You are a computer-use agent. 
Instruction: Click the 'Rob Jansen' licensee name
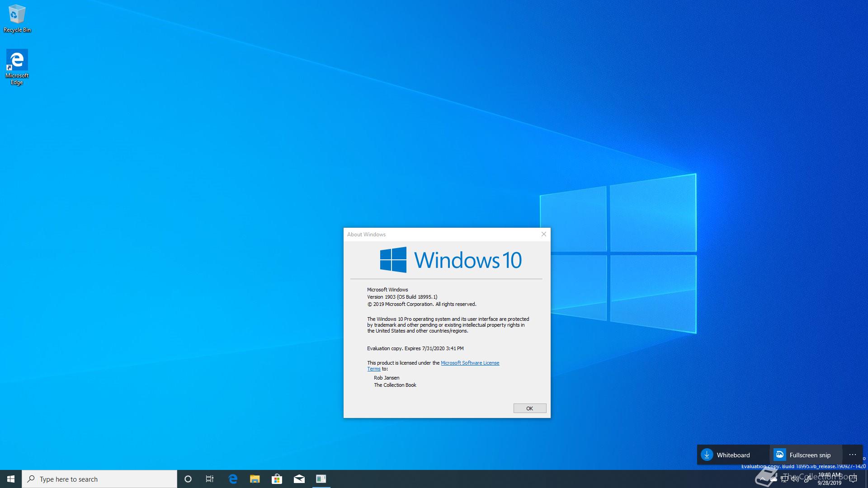[x=387, y=378]
